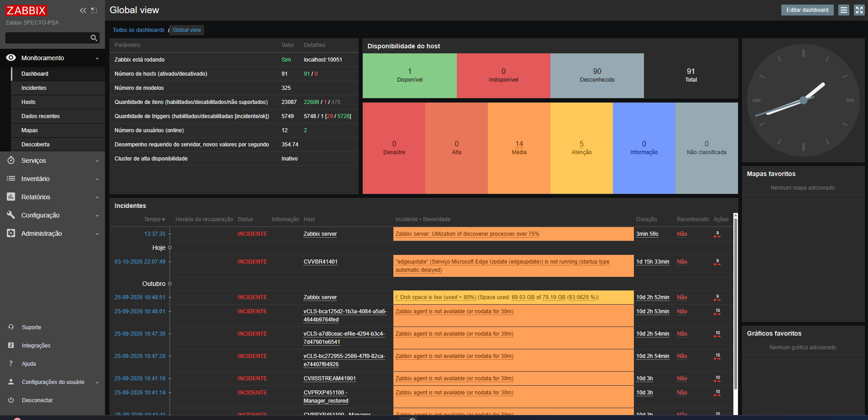This screenshot has width=868, height=420.
Task: Click the Zabbix logo
Action: [x=26, y=10]
